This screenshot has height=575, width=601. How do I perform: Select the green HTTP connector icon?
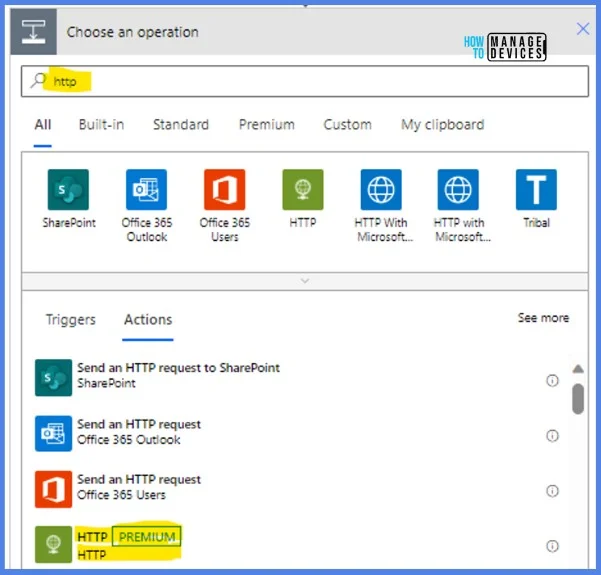(x=303, y=189)
